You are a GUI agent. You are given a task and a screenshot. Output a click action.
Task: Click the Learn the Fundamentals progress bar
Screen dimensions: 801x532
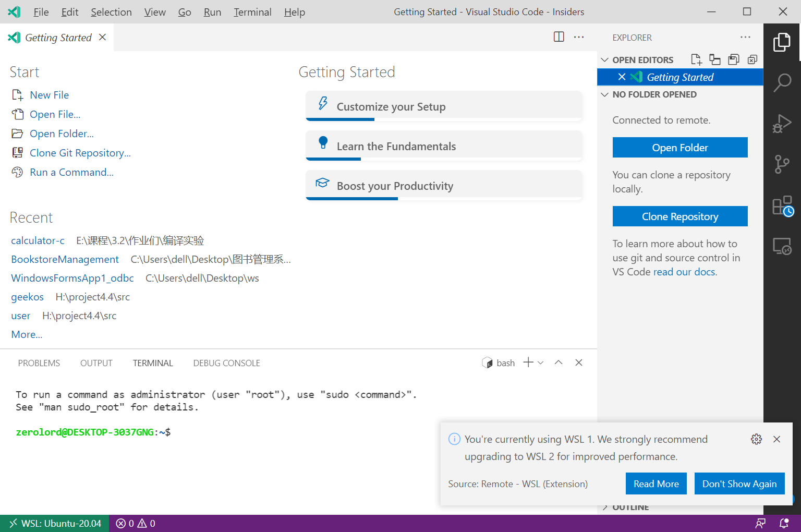[x=334, y=159]
